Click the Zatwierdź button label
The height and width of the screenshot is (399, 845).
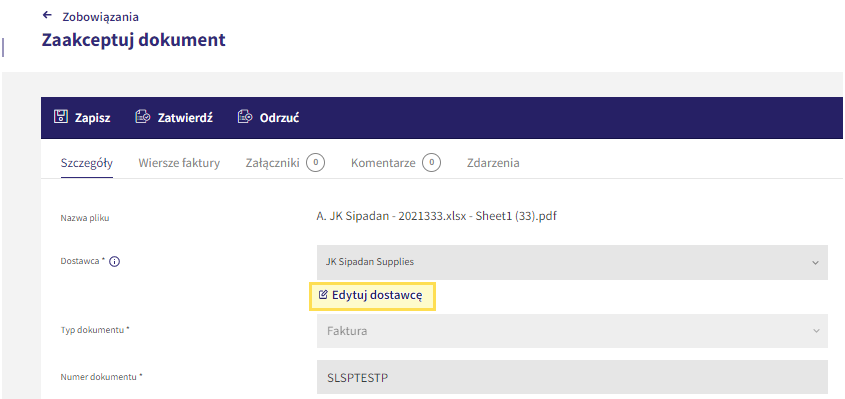click(185, 118)
